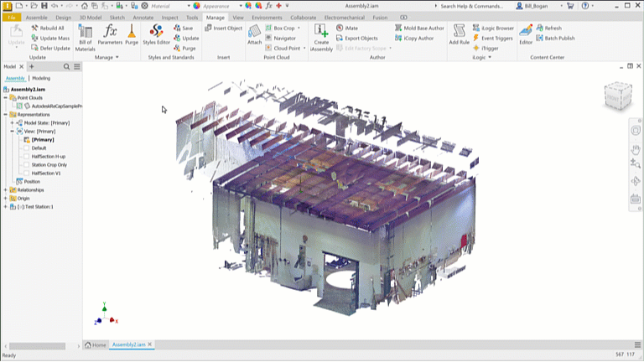Image resolution: width=644 pixels, height=362 pixels.
Task: Expand the Relationships tree node
Action: click(6, 190)
